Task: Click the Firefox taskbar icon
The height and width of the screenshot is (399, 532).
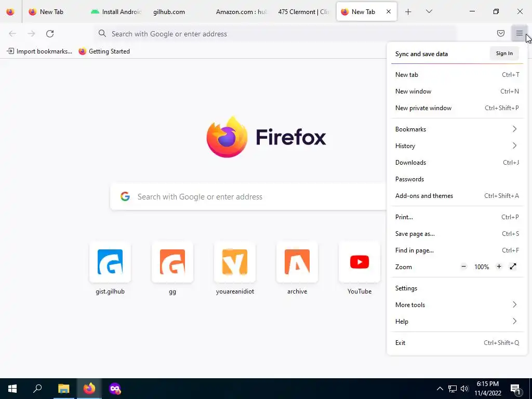Action: 89,389
